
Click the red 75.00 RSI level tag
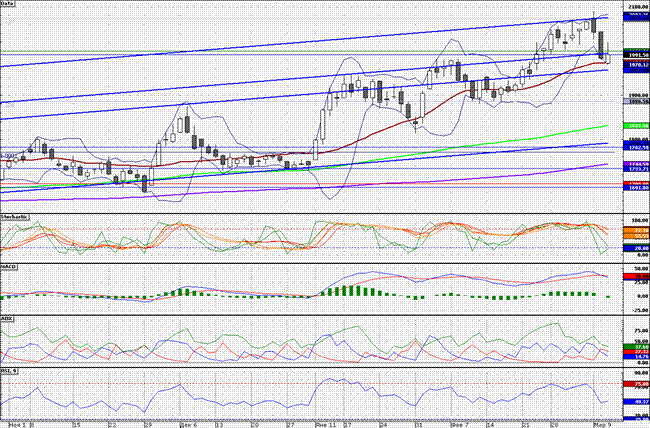(x=634, y=384)
